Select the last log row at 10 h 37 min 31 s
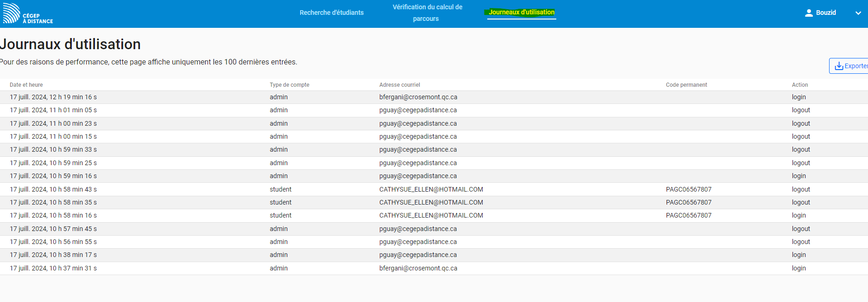 click(53, 268)
